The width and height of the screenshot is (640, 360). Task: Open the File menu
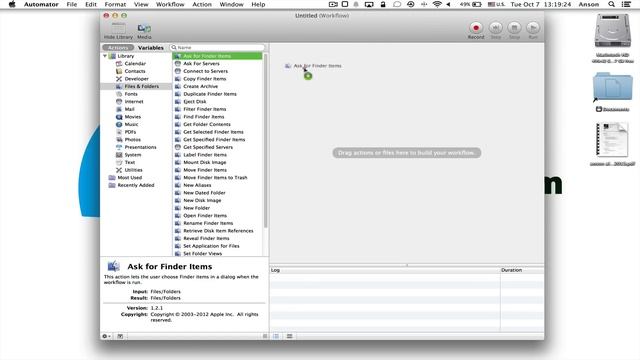tap(72, 4)
